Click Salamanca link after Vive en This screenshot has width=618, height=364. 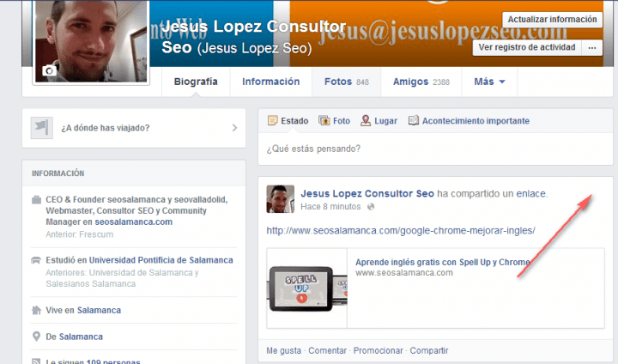point(99,311)
